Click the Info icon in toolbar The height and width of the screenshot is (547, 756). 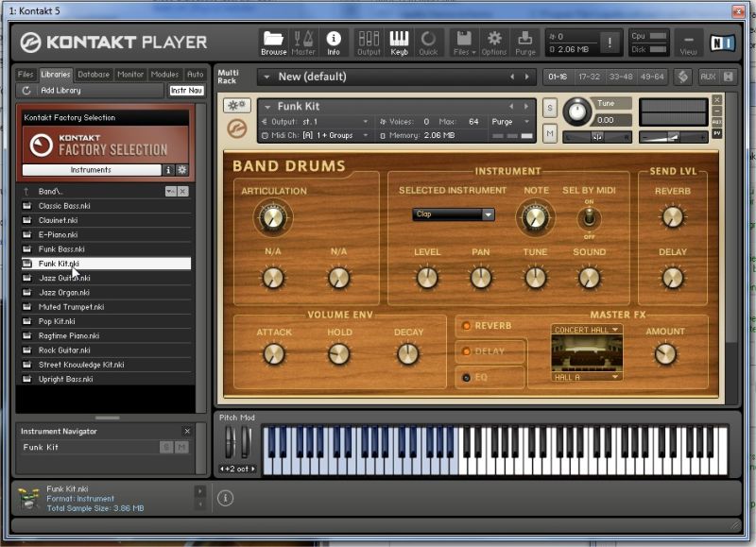(x=334, y=42)
